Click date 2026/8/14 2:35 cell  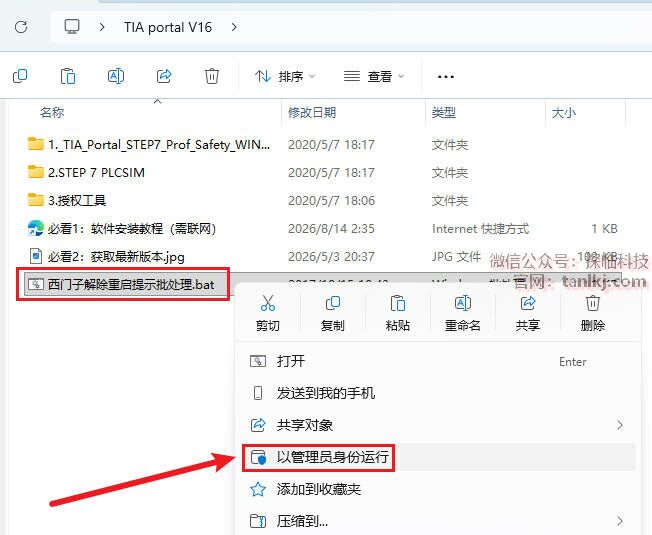tap(331, 229)
